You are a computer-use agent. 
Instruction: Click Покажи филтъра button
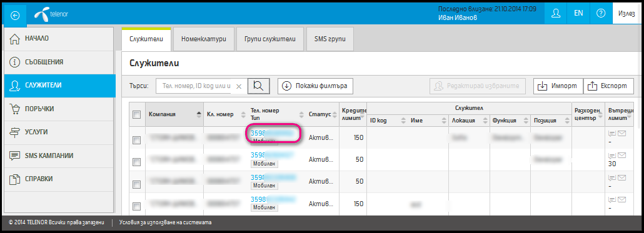coord(315,86)
